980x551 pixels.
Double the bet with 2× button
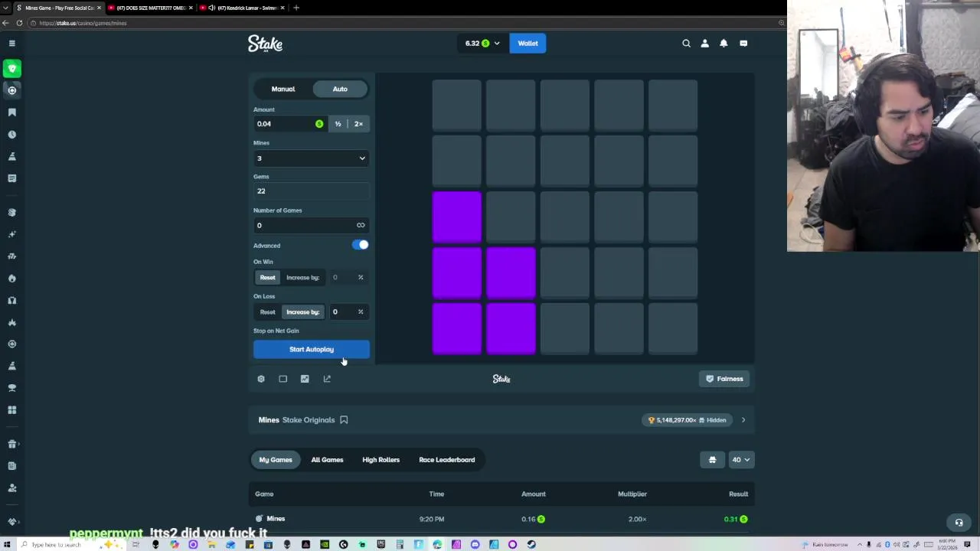coord(358,124)
